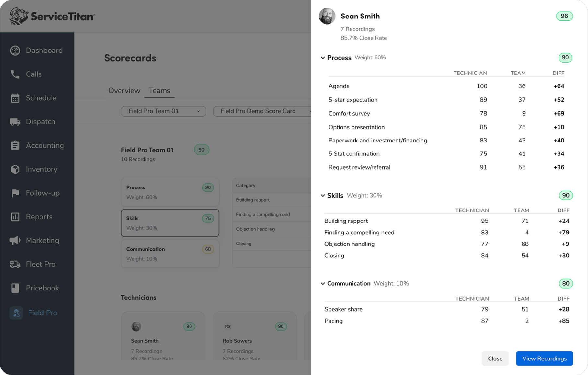Image resolution: width=588 pixels, height=375 pixels.
Task: Open the Field Pro Team 01 dropdown
Action: click(x=163, y=111)
